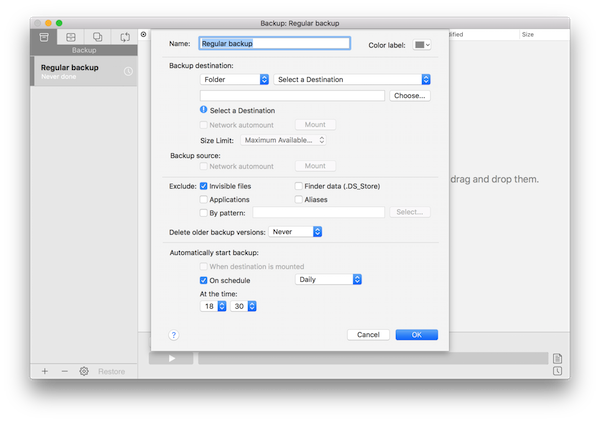Edit the Name text field
Viewport: 600px width, 422px height.
point(274,43)
